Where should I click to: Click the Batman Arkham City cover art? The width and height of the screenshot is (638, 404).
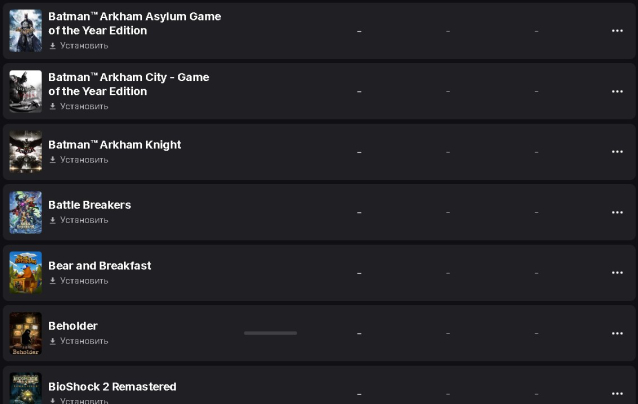pos(26,91)
